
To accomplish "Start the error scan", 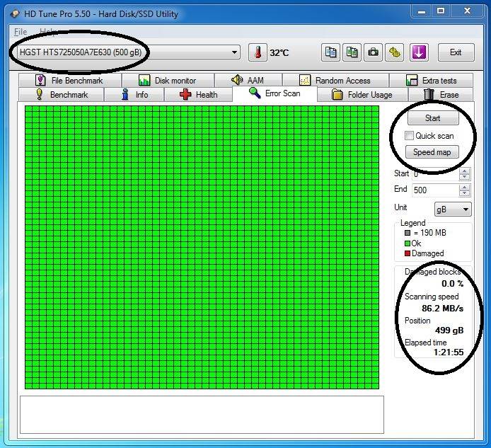I will point(433,117).
